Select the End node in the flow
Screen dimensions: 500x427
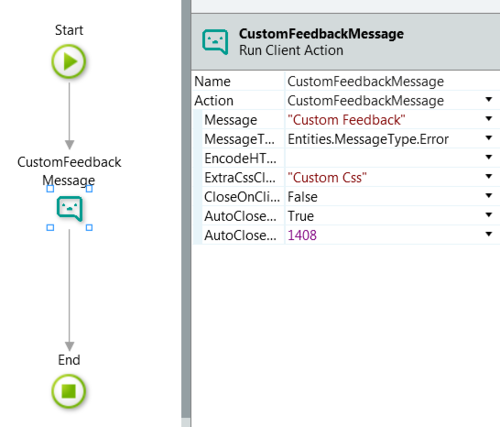click(x=69, y=391)
